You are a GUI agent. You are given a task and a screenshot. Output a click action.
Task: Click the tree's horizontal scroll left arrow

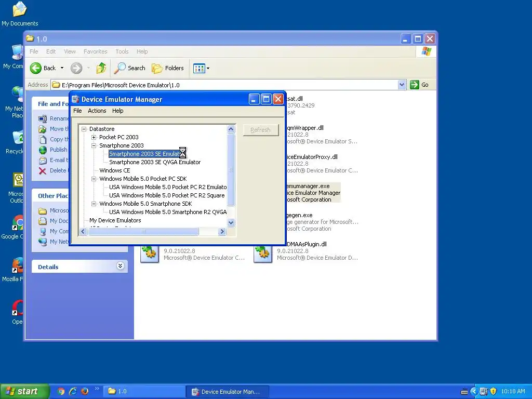[83, 231]
